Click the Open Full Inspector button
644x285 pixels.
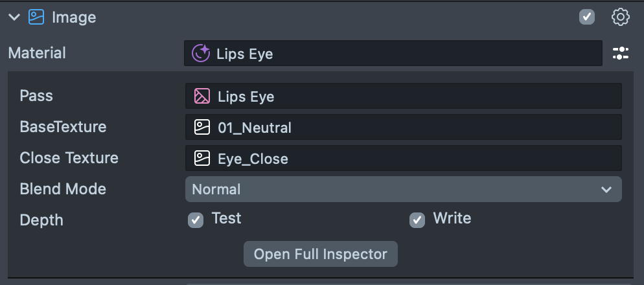320,254
